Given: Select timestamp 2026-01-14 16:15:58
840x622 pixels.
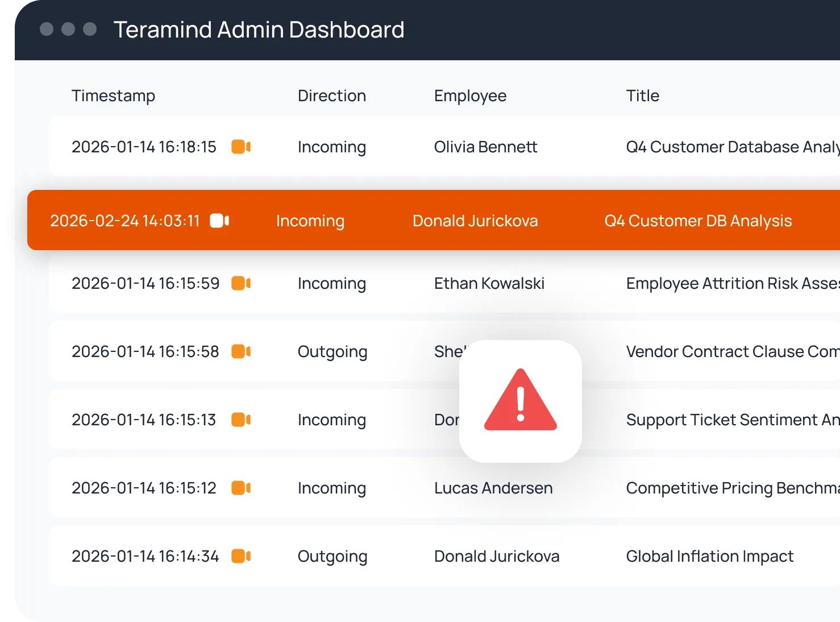Looking at the screenshot, I should pyautogui.click(x=145, y=351).
